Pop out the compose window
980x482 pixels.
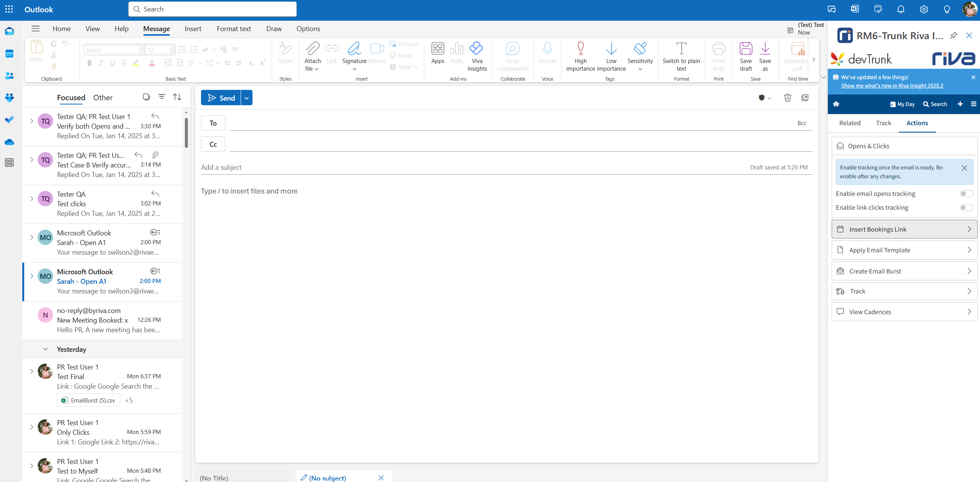pos(805,98)
